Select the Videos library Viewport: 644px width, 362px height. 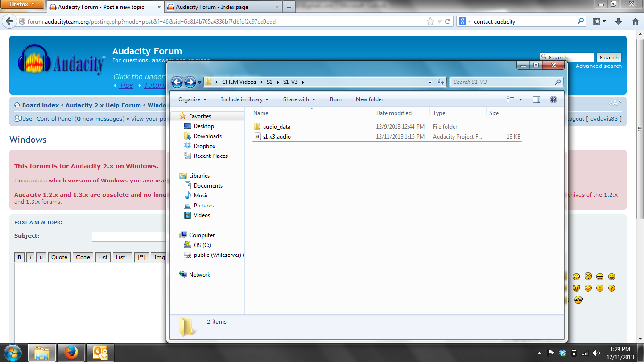tap(202, 215)
